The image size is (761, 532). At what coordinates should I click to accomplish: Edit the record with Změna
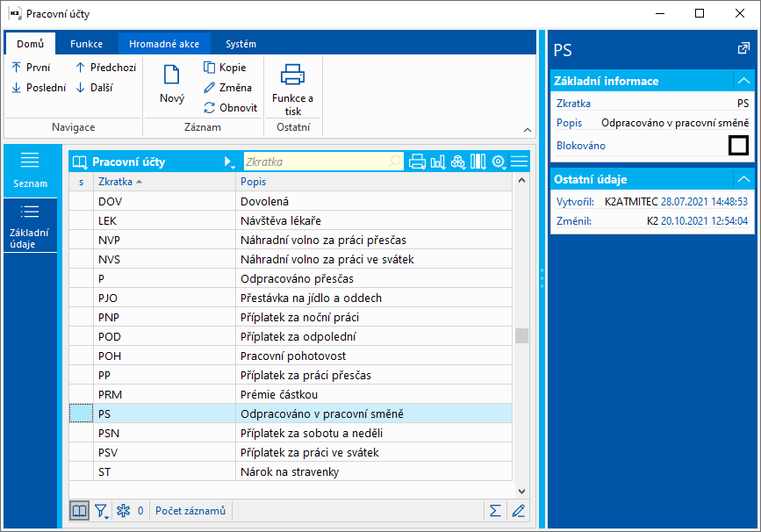click(227, 88)
